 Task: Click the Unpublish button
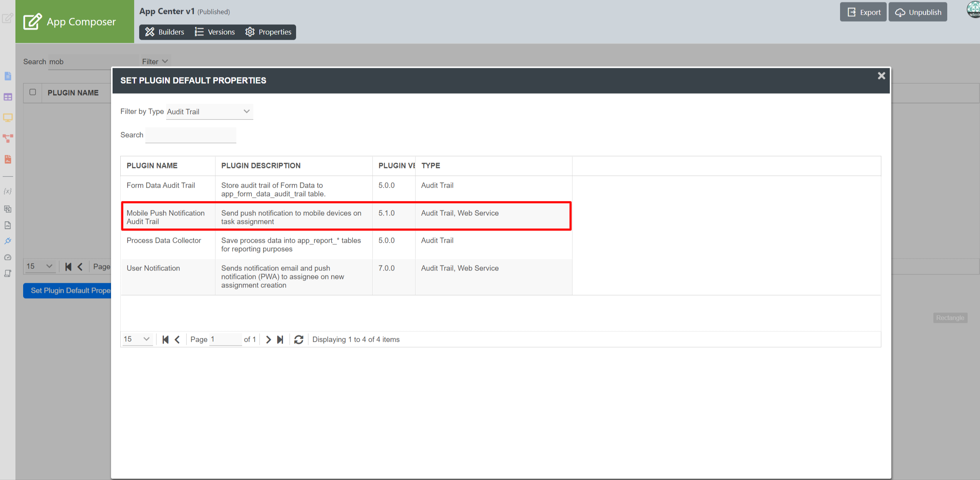tap(918, 12)
